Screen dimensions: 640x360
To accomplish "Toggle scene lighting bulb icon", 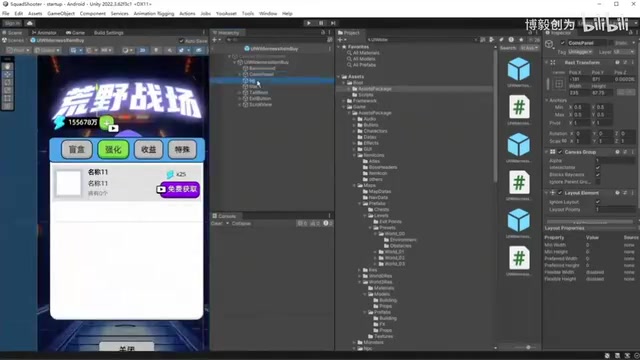I will tap(156, 50).
